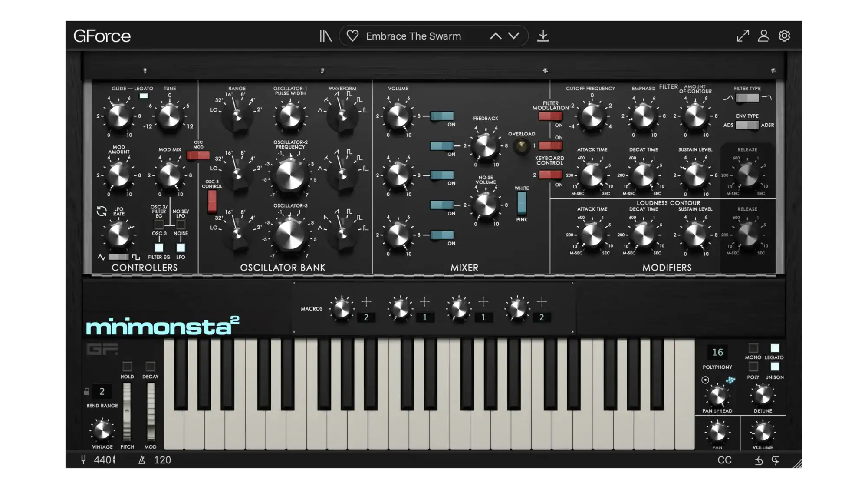Select the circular pan spread mode icon
The image size is (868, 489).
(705, 380)
